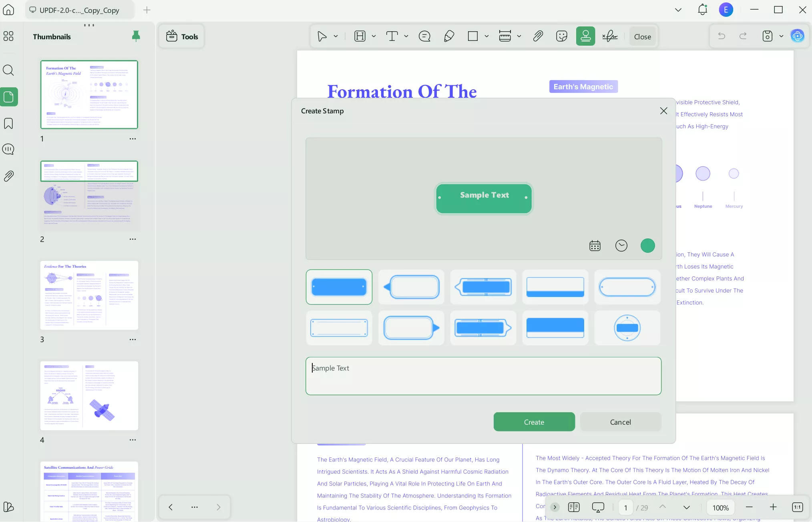Screen dimensions: 812x522
Task: Open the Sticker tool
Action: [561, 36]
